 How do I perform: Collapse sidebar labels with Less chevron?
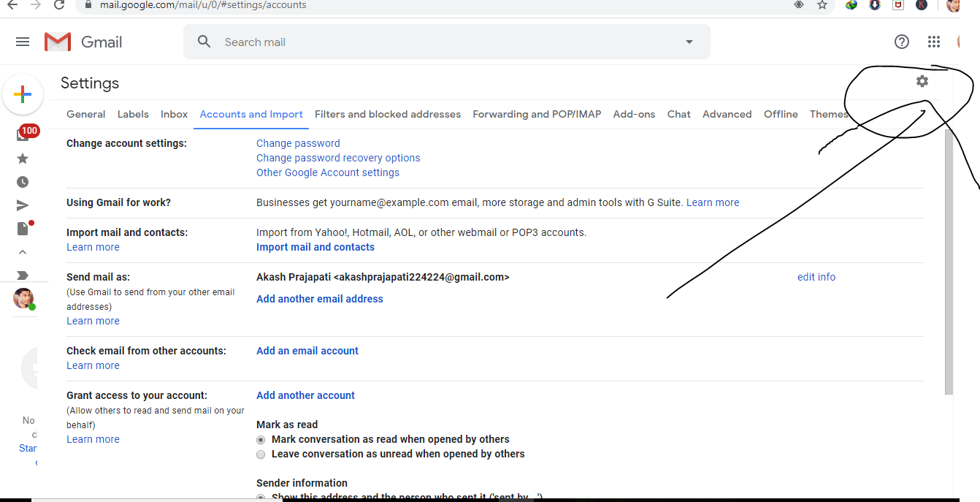point(23,252)
